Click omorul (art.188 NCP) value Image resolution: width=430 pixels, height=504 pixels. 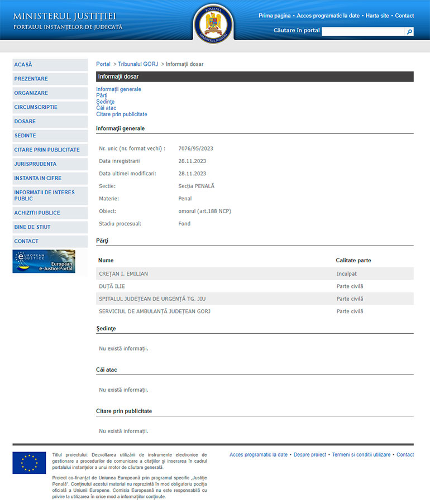pyautogui.click(x=204, y=211)
